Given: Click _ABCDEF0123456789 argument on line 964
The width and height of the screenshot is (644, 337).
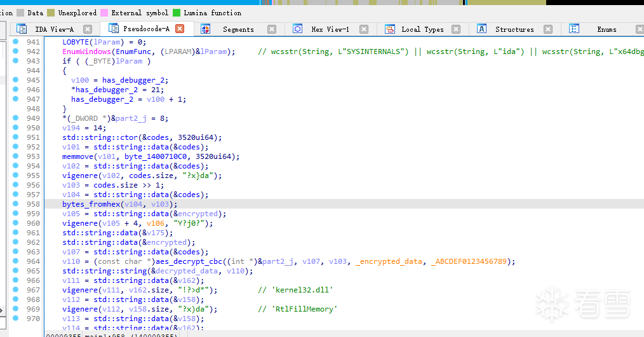Looking at the screenshot, I should pos(469,261).
